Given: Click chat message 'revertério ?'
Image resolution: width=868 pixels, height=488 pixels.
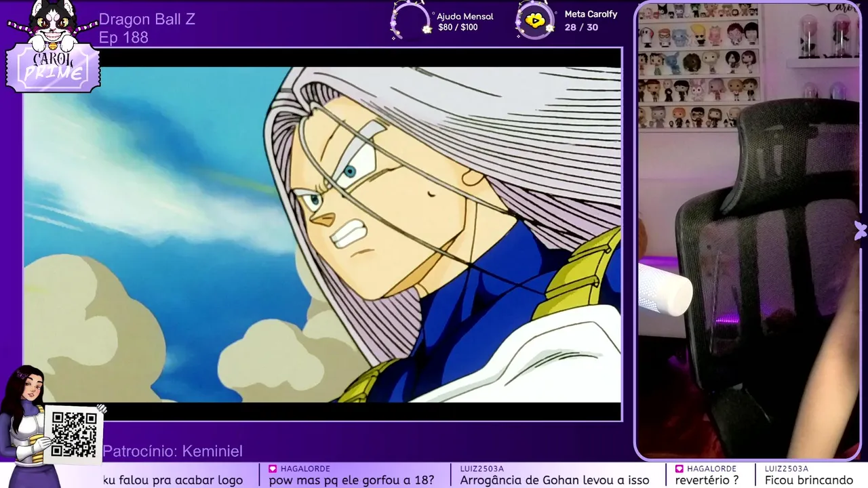Looking at the screenshot, I should click(707, 480).
